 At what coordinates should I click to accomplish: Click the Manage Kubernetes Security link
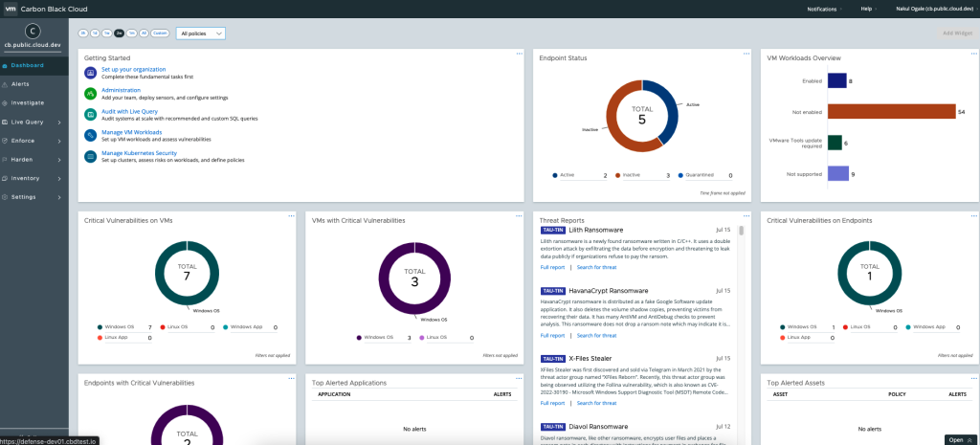(x=140, y=153)
